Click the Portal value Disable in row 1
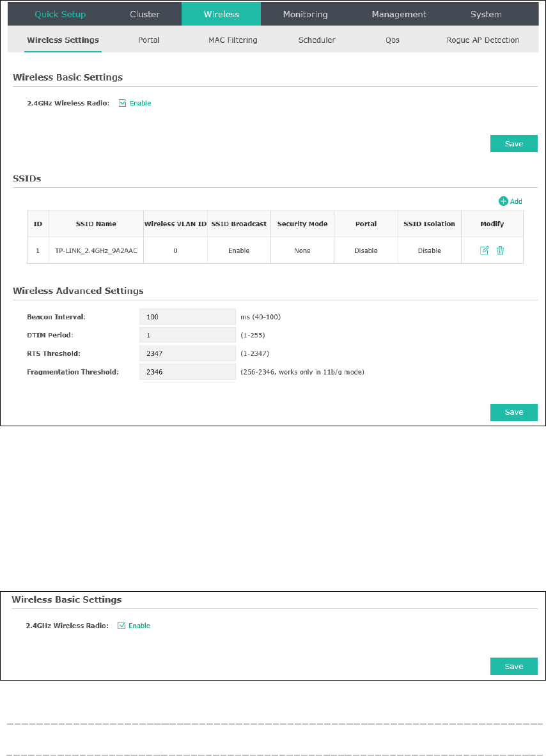This screenshot has width=546, height=756. pyautogui.click(x=366, y=251)
